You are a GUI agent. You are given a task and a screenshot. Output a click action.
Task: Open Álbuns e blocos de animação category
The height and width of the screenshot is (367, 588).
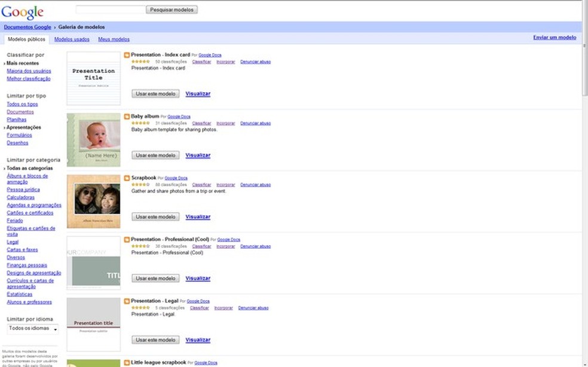pos(27,179)
